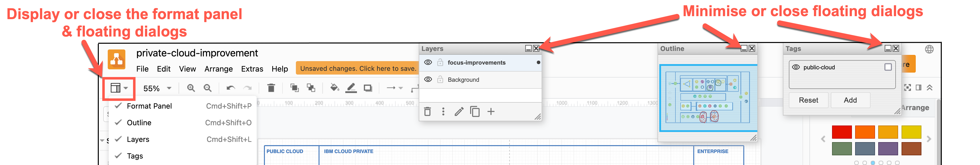
Task: Open the 55% zoom dropdown
Action: pos(157,88)
